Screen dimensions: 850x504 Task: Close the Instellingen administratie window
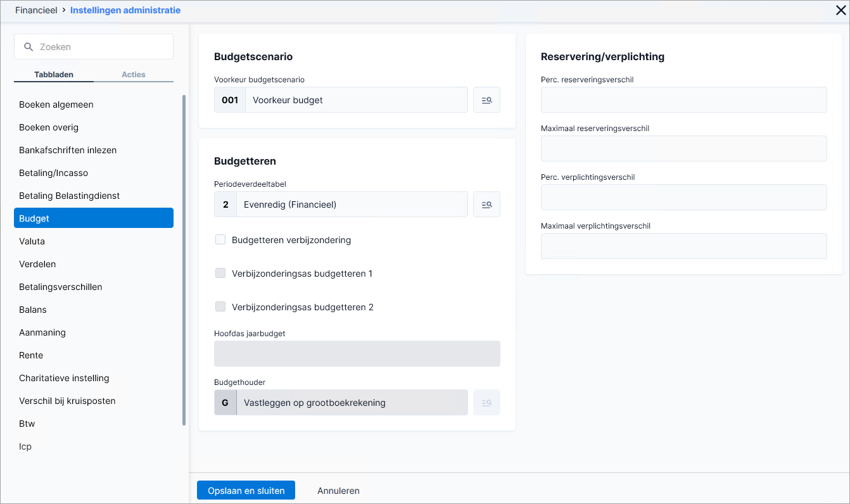pyautogui.click(x=841, y=10)
